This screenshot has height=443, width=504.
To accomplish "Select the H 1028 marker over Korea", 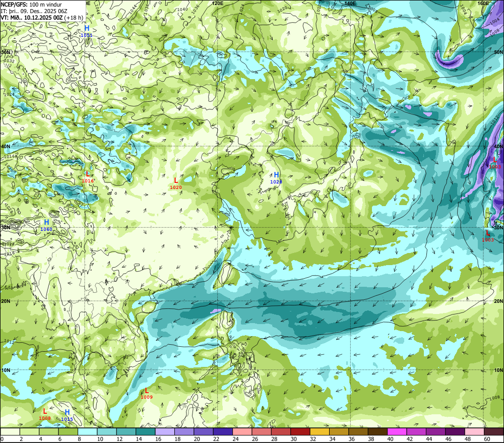I will click(276, 178).
